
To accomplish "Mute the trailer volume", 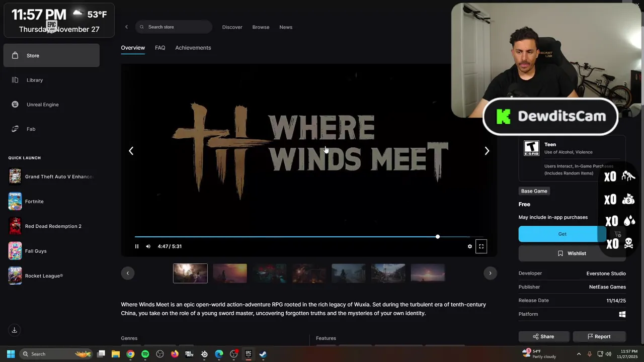I will click(x=148, y=246).
